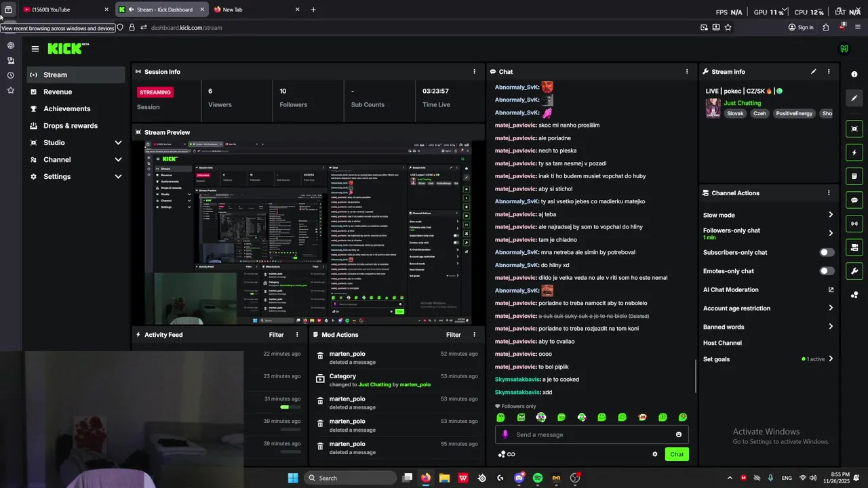Viewport: 868px width, 488px height.
Task: Click Host Channel action
Action: click(x=722, y=343)
